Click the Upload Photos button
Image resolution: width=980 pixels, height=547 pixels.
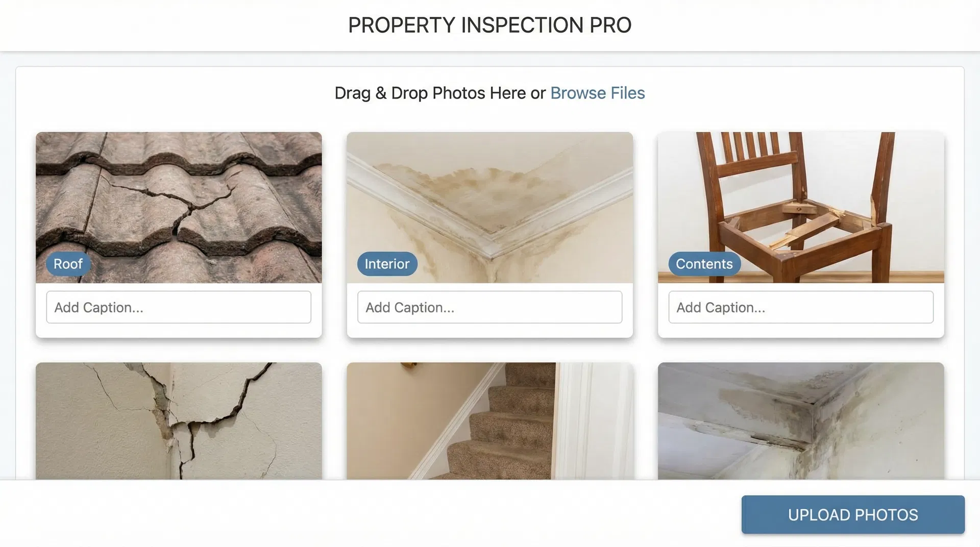[x=853, y=514]
